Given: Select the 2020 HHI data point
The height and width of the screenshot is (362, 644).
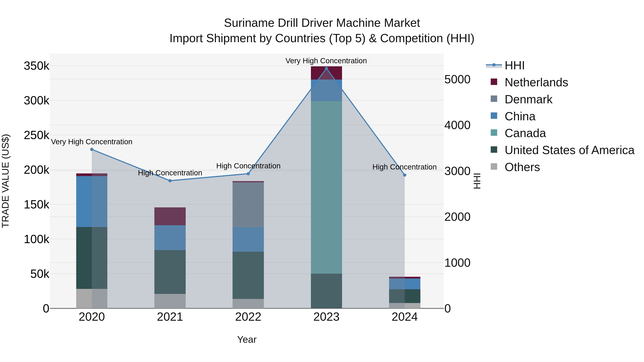Looking at the screenshot, I should tap(92, 149).
